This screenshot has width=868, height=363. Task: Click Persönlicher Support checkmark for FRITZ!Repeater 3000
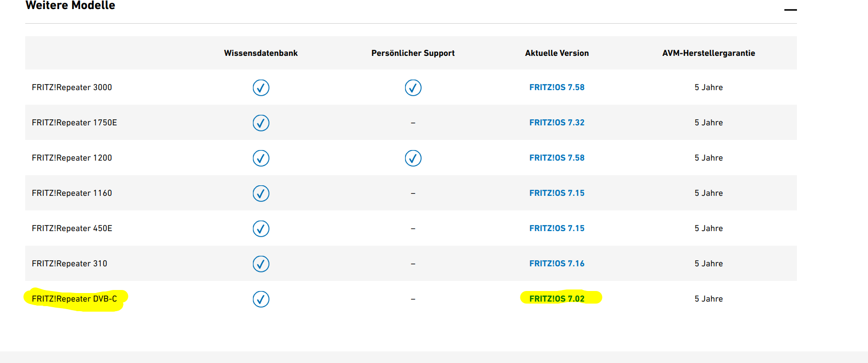click(413, 88)
